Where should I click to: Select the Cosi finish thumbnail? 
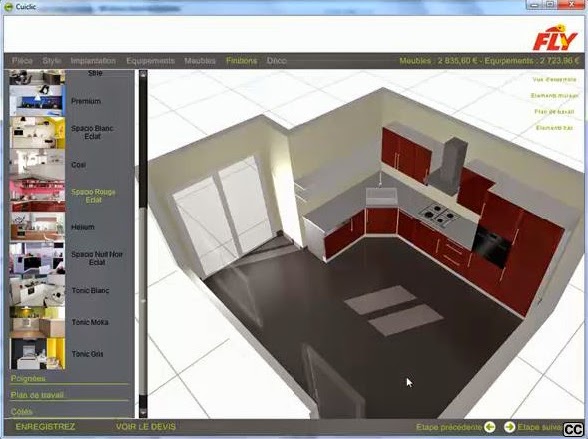pyautogui.click(x=37, y=164)
